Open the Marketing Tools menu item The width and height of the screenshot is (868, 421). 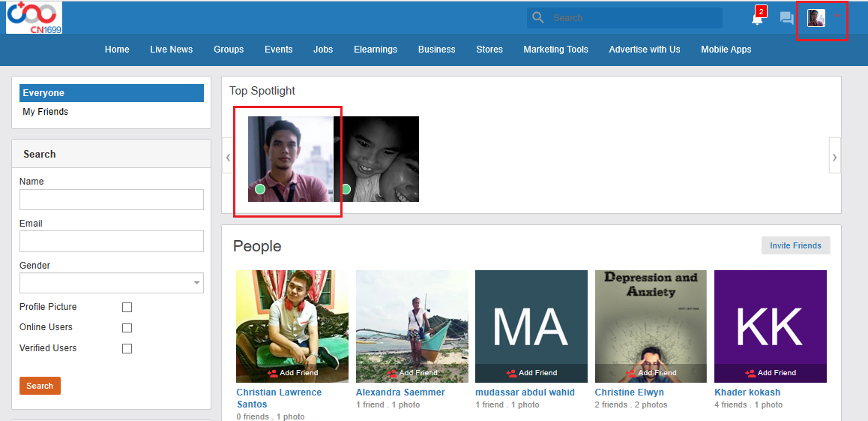click(555, 50)
